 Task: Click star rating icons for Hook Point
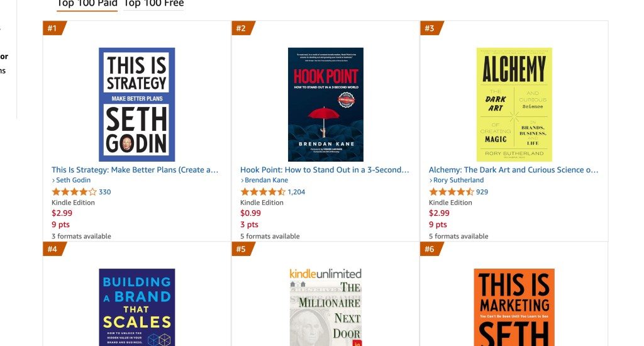tap(263, 192)
